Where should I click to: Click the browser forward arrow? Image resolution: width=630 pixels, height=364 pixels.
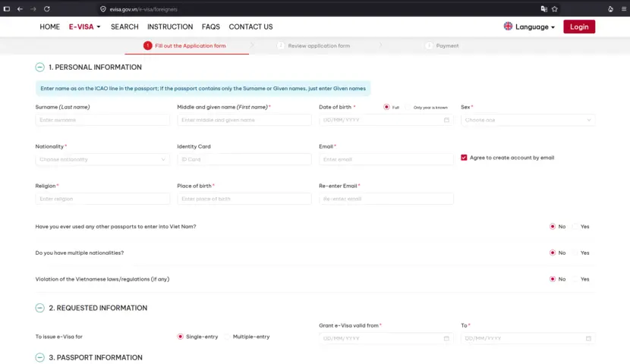point(33,9)
